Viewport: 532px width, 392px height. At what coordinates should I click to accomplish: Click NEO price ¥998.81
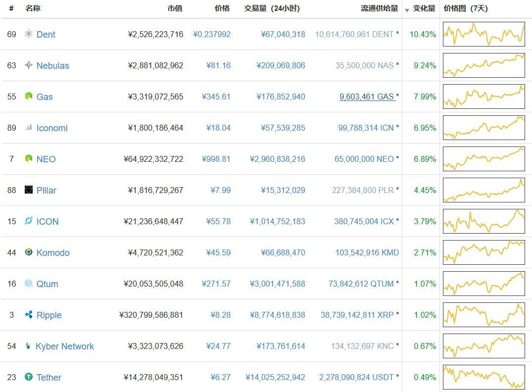[x=216, y=159]
